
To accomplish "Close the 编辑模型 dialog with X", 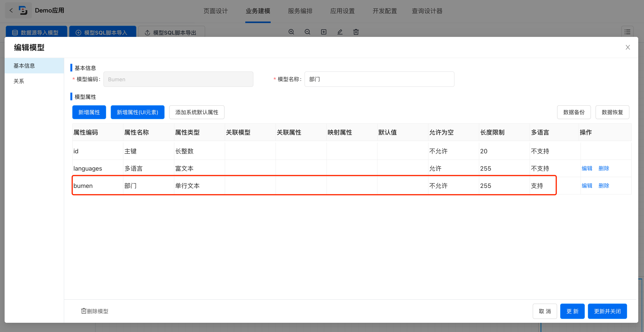I will pos(628,47).
